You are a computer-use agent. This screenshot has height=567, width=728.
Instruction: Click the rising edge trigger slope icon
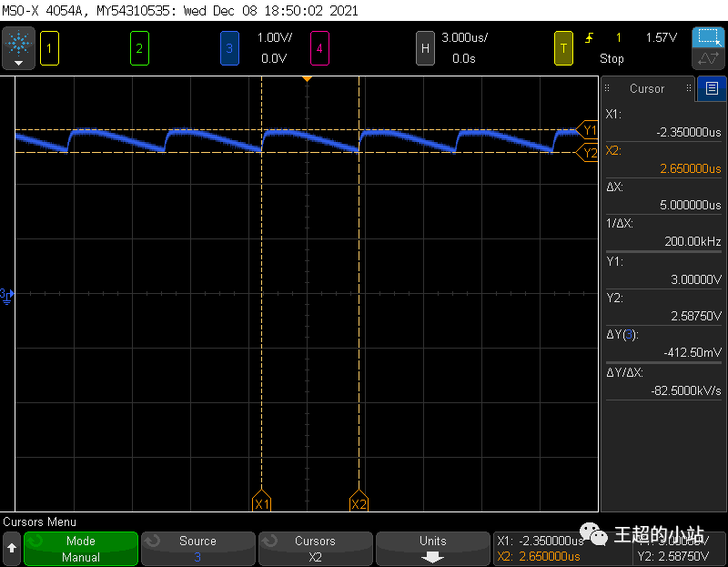[x=589, y=37]
